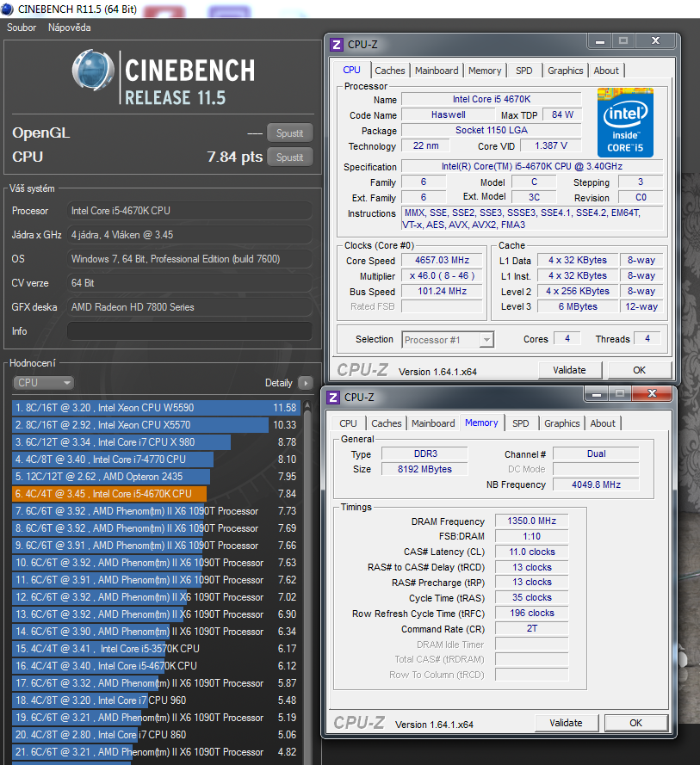Click the CPU-Z icon in lower window title bar
Image resolution: width=700 pixels, height=765 pixels.
click(333, 398)
